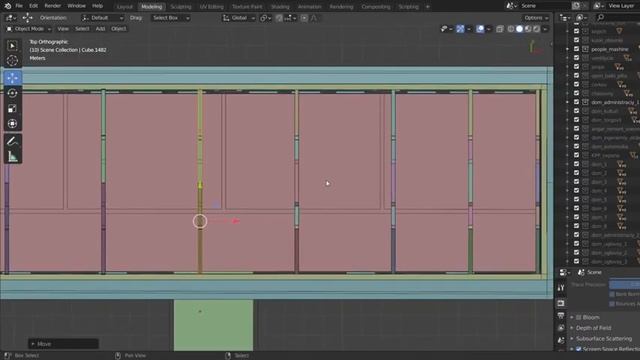
Task: Activate the Scale tool
Action: 12,109
